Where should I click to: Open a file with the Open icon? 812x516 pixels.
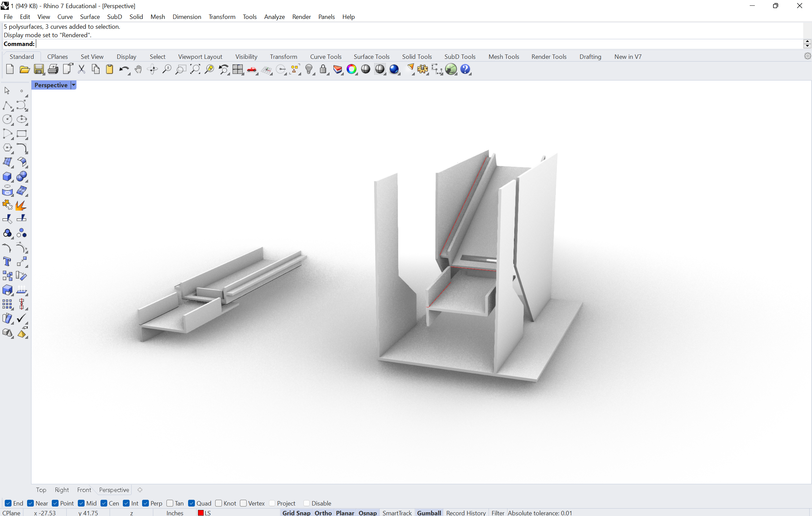click(x=24, y=69)
